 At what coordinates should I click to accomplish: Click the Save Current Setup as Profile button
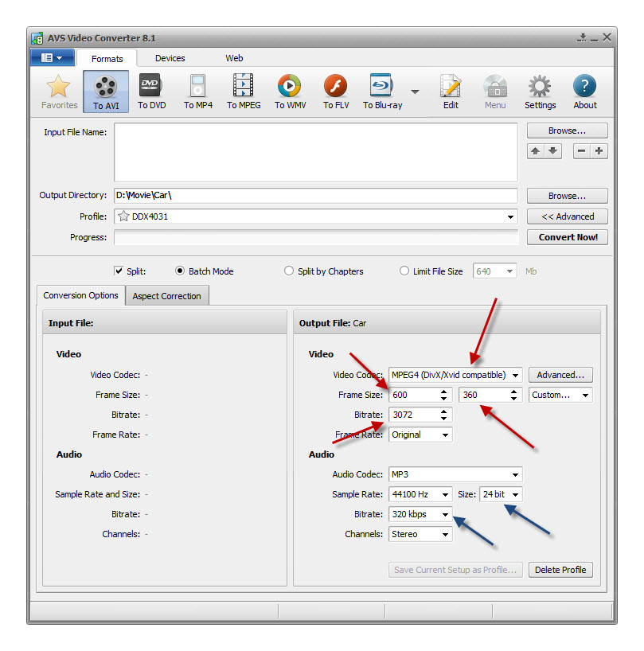coord(455,570)
